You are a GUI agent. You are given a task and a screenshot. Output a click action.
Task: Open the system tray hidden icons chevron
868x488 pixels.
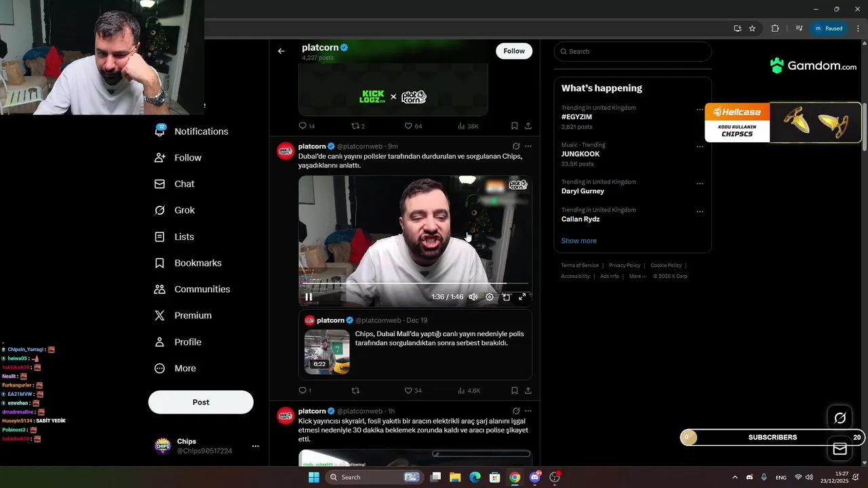point(734,477)
